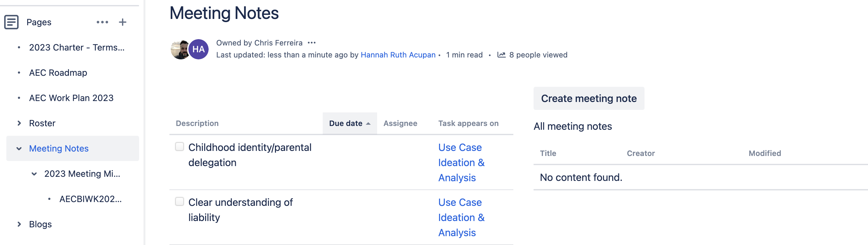Click the All meeting notes heading
The width and height of the screenshot is (868, 245).
[572, 126]
